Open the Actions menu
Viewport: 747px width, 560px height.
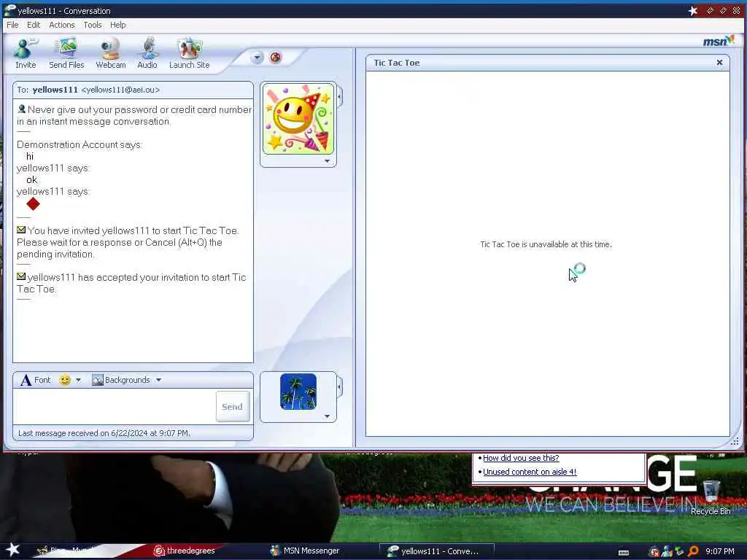(62, 25)
